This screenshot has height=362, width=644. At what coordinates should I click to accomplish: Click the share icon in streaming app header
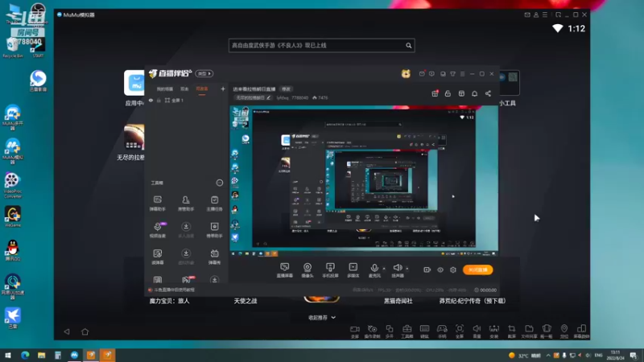pyautogui.click(x=488, y=93)
